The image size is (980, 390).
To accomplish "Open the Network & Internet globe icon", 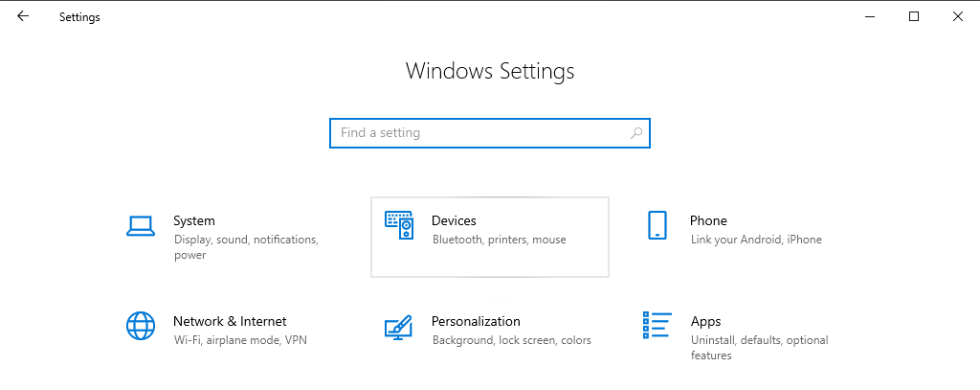I will click(x=140, y=326).
